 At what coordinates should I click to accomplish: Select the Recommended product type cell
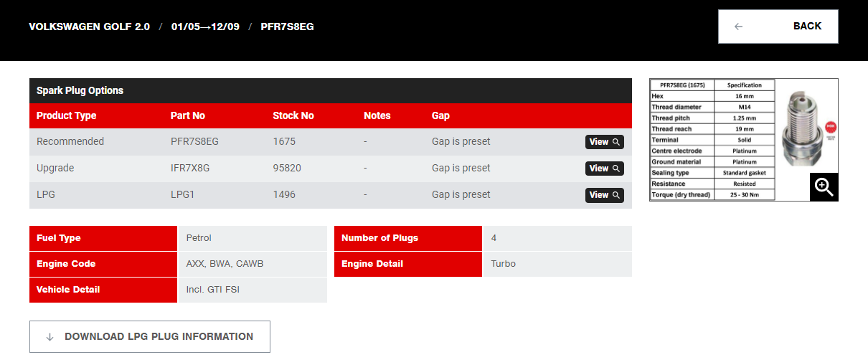click(70, 141)
